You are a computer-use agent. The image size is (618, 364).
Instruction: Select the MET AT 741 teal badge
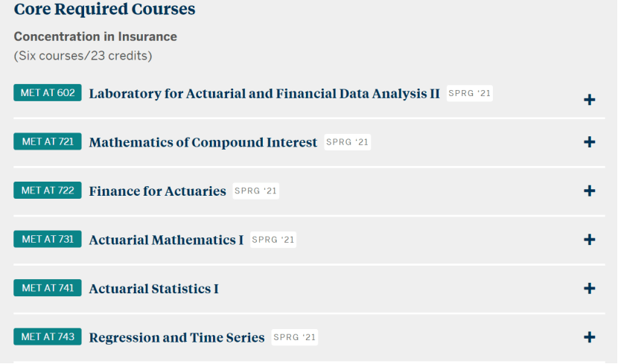tap(48, 288)
